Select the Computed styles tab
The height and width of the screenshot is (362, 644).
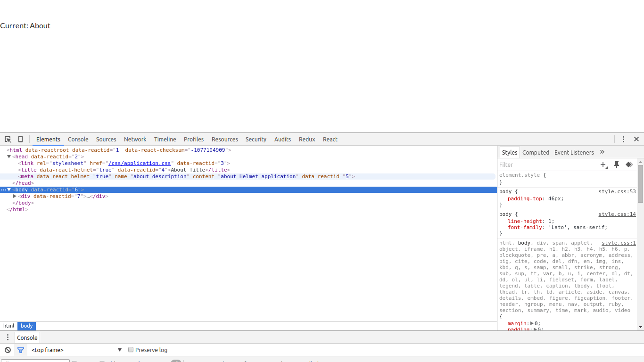(x=536, y=152)
